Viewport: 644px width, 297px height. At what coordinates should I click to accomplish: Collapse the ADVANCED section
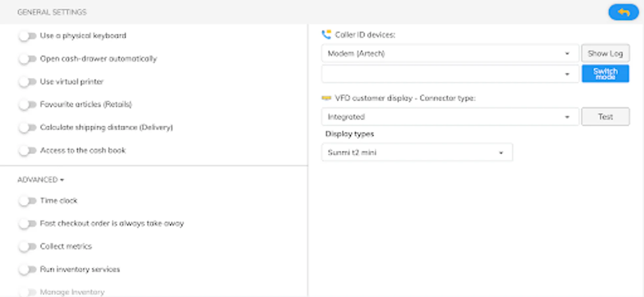(41, 180)
